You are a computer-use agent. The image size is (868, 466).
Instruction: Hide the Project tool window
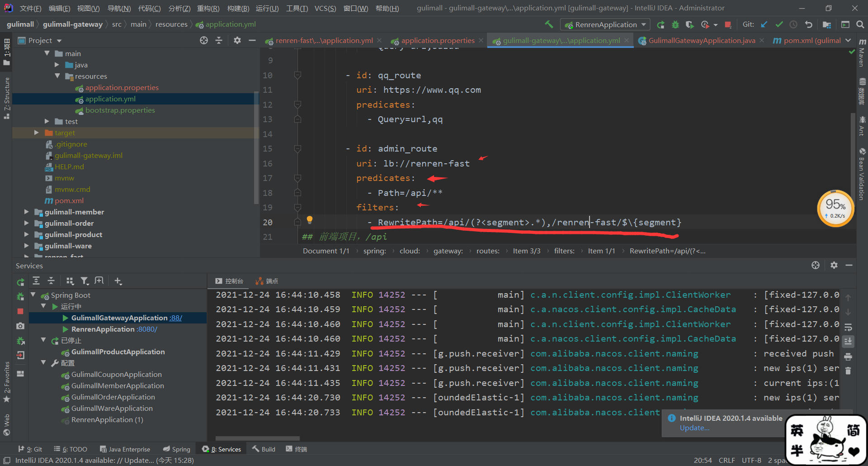(x=252, y=40)
